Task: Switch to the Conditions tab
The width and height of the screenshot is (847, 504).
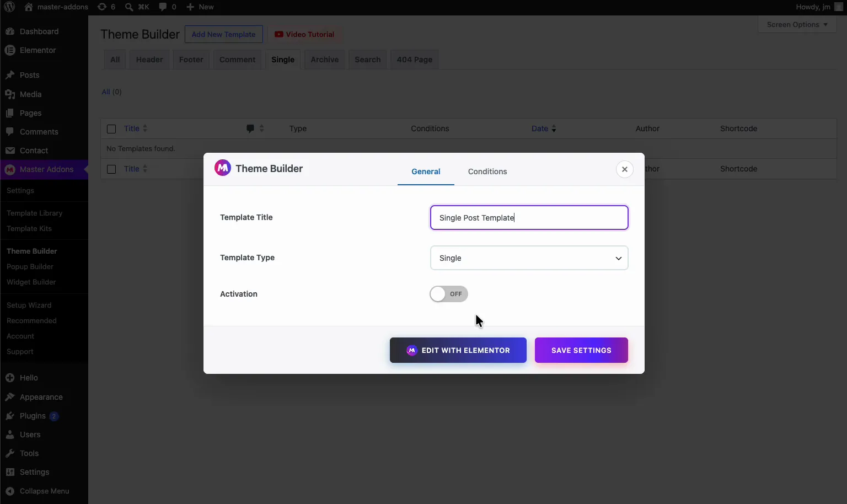Action: pos(487,171)
